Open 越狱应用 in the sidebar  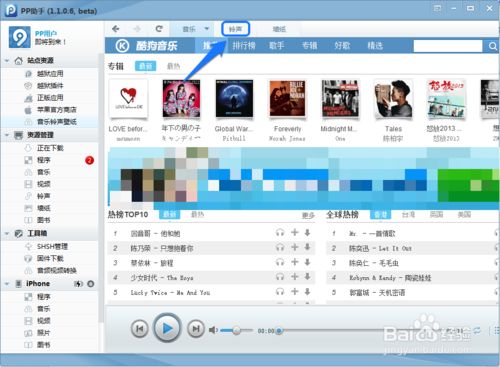point(50,74)
